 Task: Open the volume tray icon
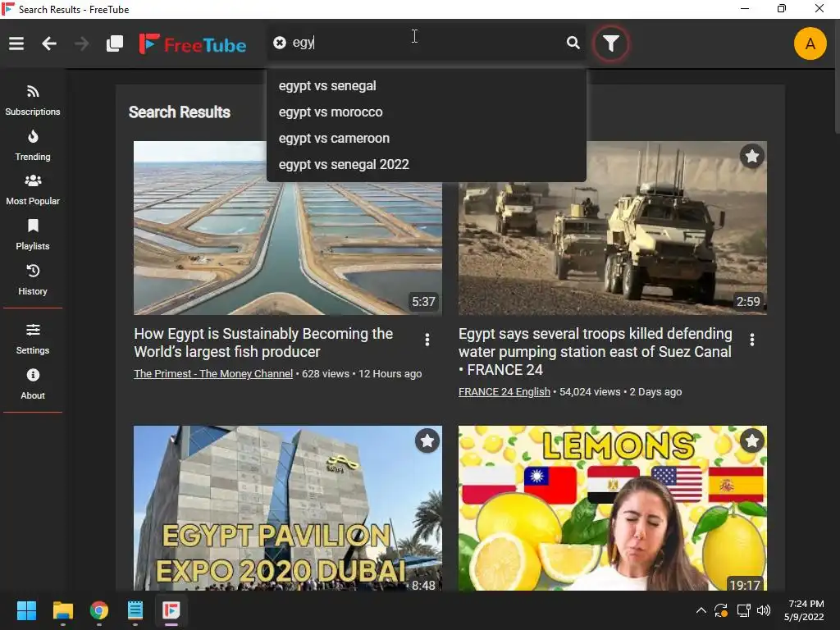point(764,610)
